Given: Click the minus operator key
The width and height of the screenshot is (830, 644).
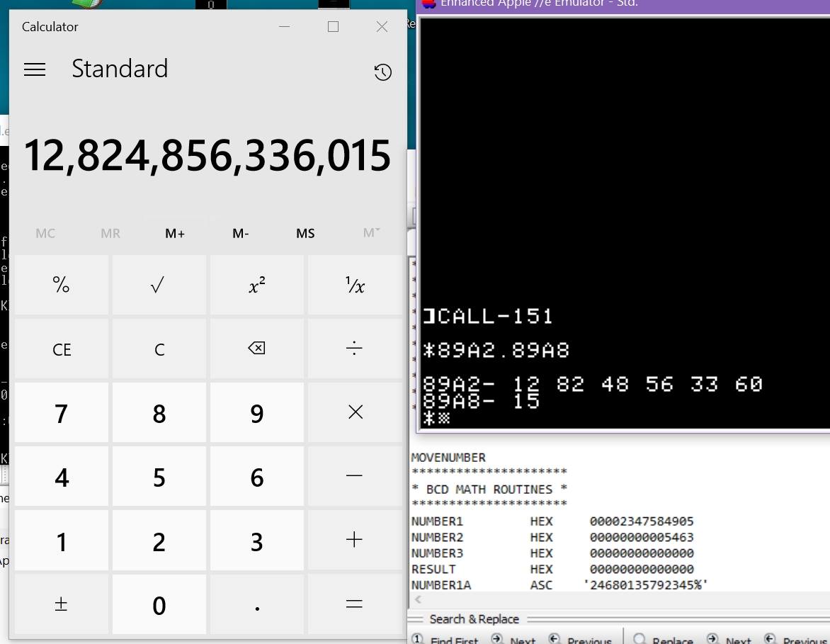Looking at the screenshot, I should (x=355, y=476).
